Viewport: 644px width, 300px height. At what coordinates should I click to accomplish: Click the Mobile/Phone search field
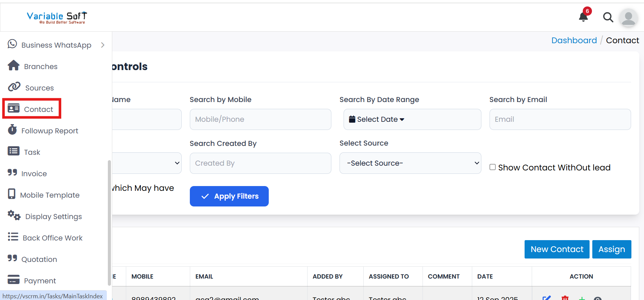click(260, 119)
